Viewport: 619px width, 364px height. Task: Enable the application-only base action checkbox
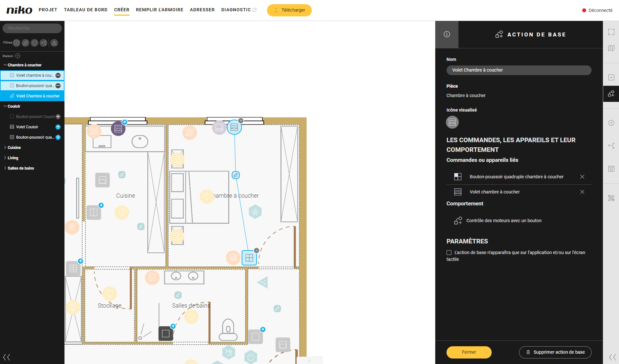coord(449,252)
